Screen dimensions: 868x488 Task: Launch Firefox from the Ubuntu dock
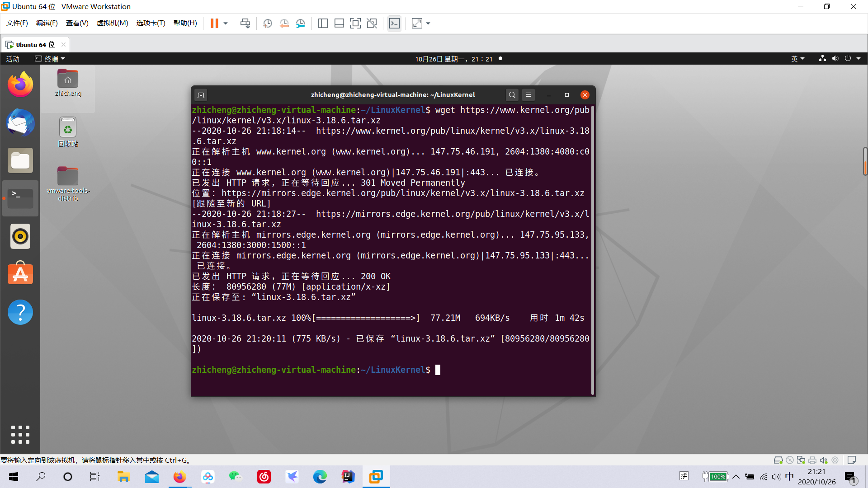(20, 84)
